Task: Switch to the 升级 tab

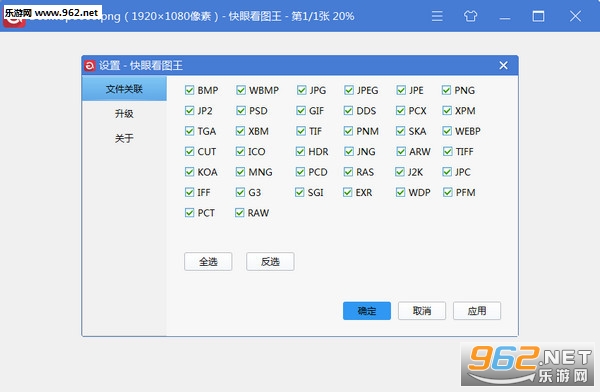Action: point(124,113)
